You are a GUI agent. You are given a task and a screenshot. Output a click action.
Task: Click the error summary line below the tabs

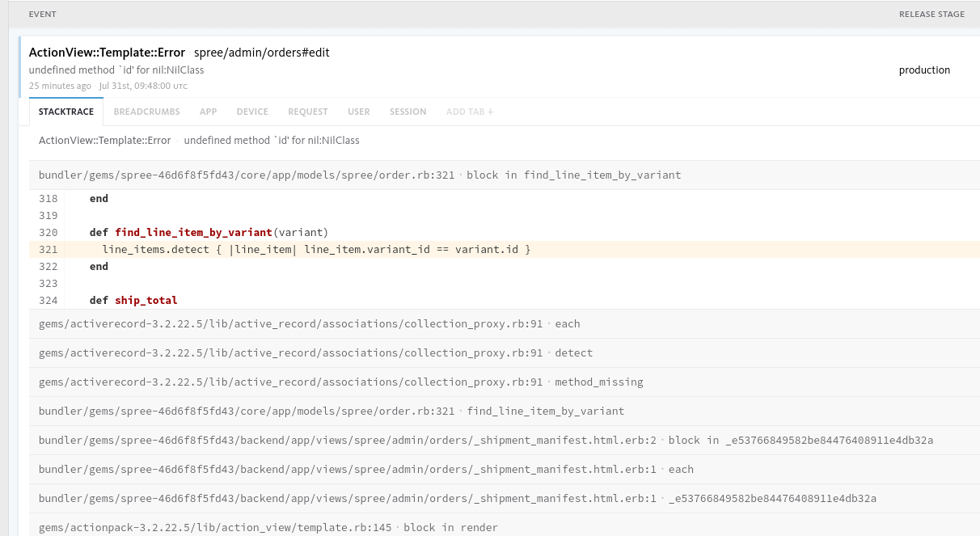(x=199, y=140)
